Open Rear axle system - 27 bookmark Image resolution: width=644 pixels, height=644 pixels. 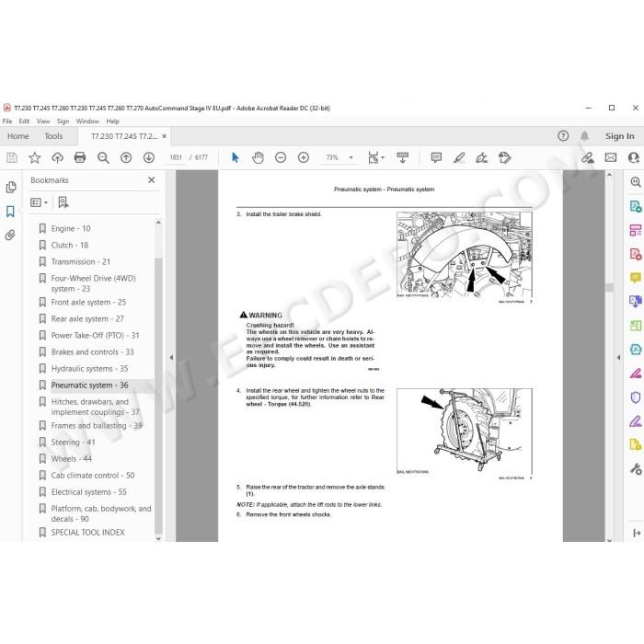click(87, 318)
